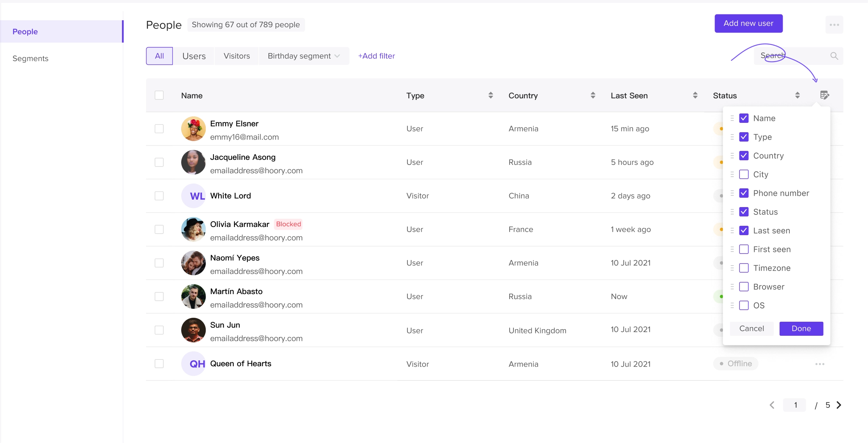Go to the previous page arrow
Screen dimensions: 868x443
tap(772, 405)
